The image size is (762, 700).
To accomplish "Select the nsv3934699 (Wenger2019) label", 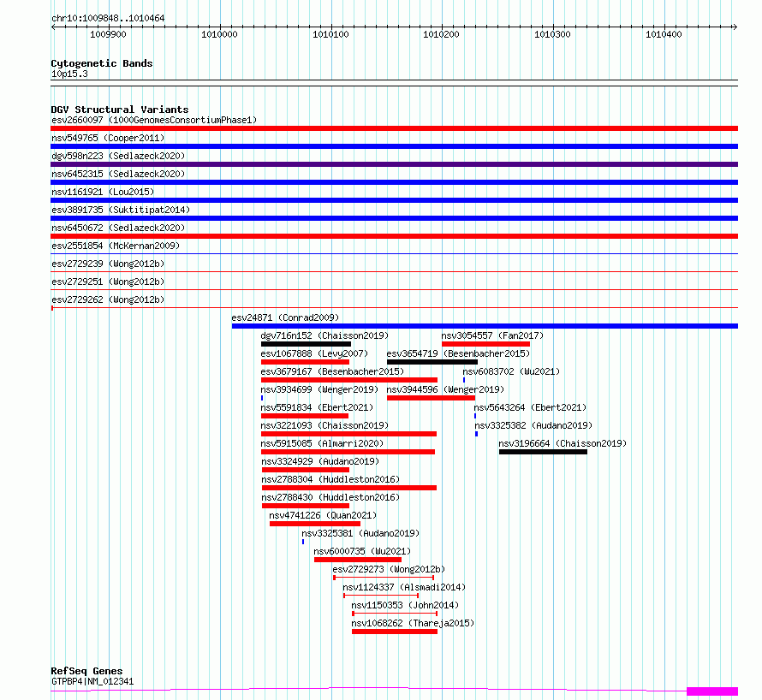I will (x=319, y=389).
